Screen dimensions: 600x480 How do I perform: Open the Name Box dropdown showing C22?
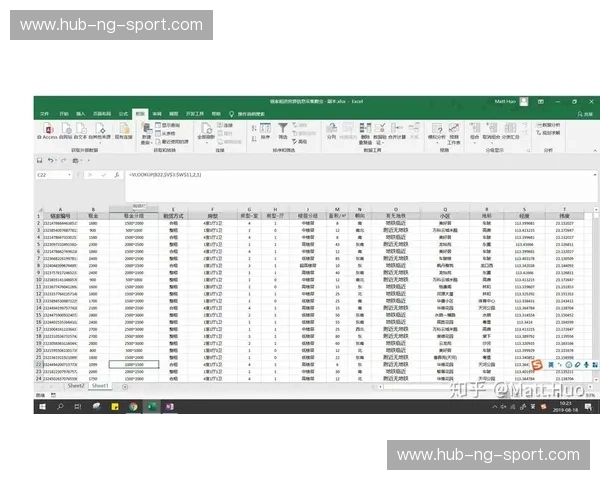click(50, 174)
